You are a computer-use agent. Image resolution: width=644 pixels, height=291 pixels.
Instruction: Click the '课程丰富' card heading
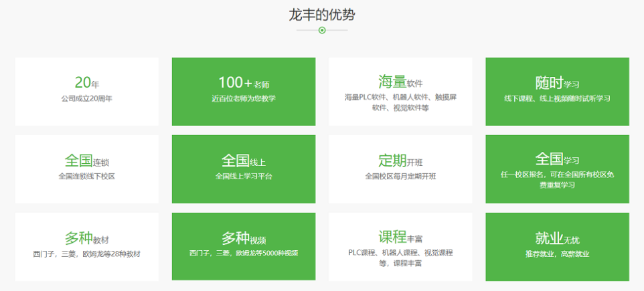pyautogui.click(x=400, y=237)
